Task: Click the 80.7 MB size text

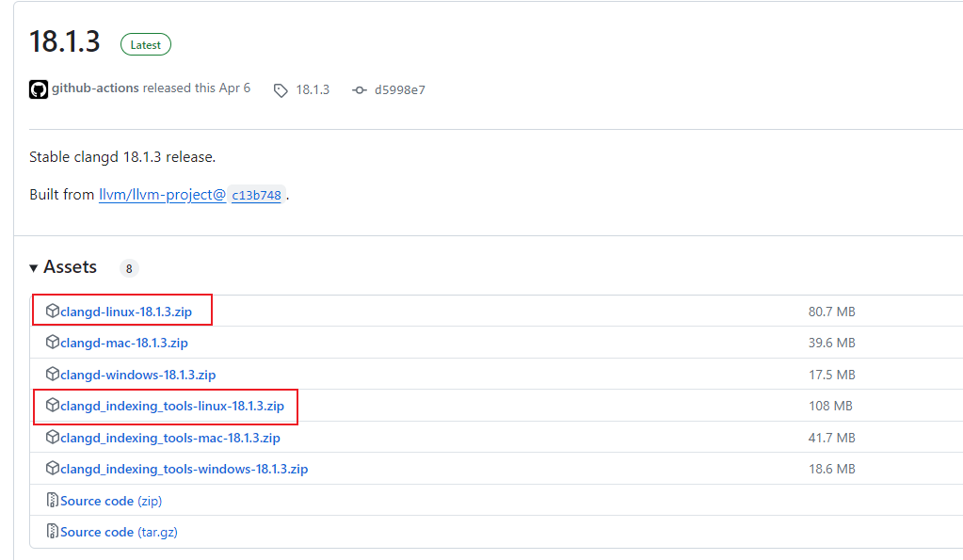Action: tap(831, 312)
